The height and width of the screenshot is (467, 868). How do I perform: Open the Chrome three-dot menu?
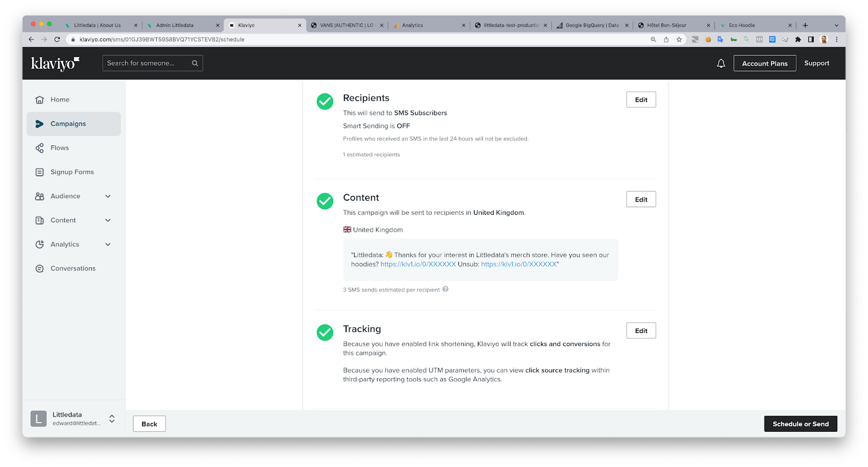pyautogui.click(x=837, y=40)
